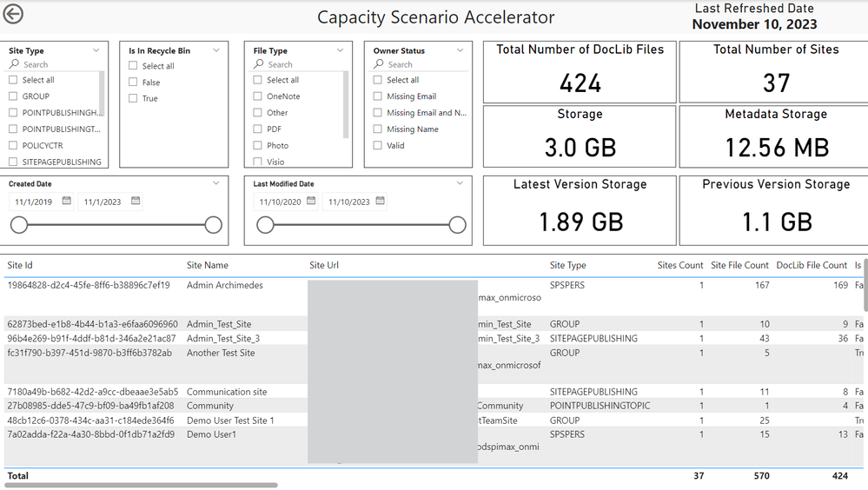Open the Owner Status slicer chevron
The width and height of the screenshot is (868, 490).
coord(460,50)
